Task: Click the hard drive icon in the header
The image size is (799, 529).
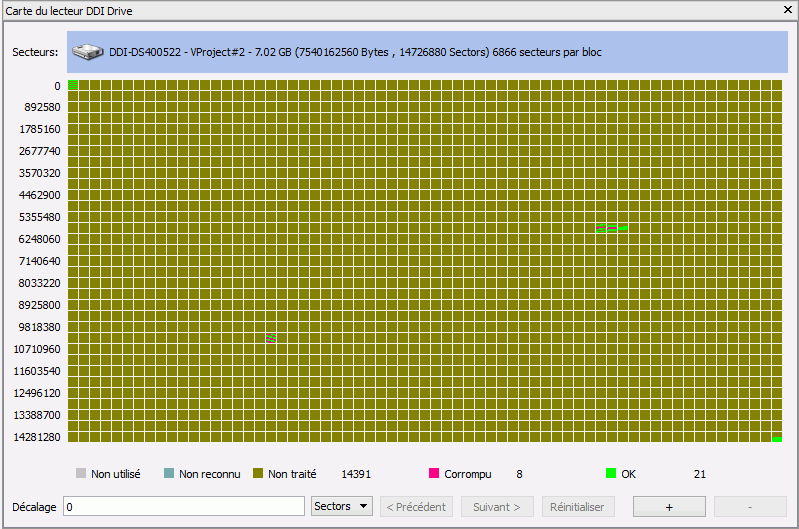Action: click(x=88, y=51)
